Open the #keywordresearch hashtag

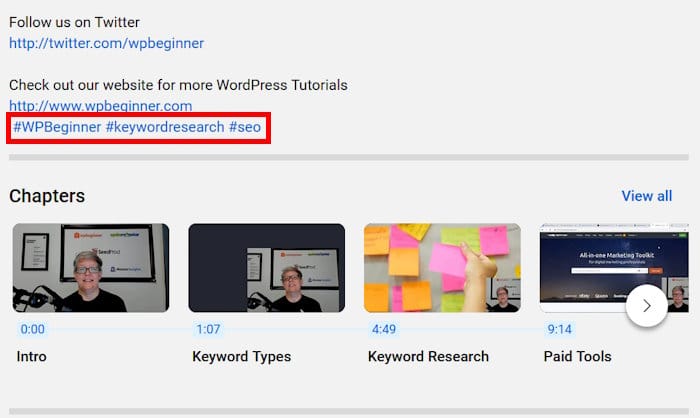[165, 127]
